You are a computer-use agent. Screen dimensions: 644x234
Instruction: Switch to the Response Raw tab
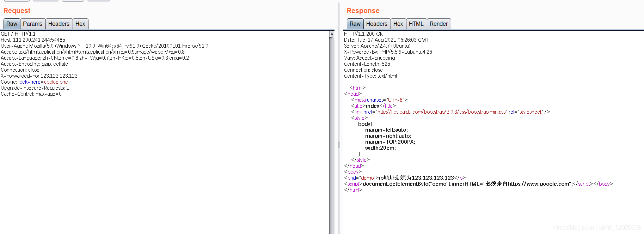pos(355,24)
